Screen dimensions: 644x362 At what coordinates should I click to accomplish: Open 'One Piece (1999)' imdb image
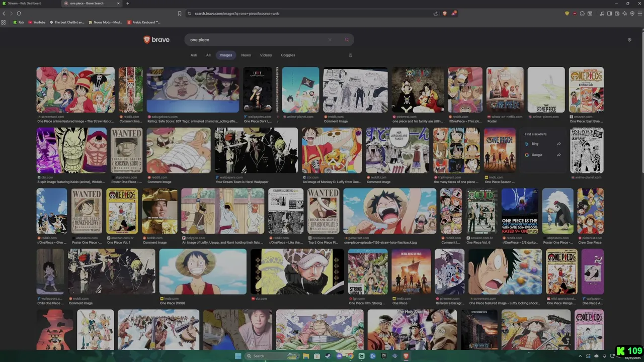203,271
